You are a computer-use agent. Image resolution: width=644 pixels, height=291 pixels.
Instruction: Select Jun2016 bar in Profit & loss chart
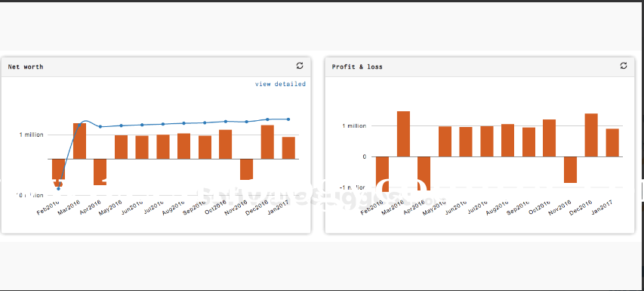466,142
